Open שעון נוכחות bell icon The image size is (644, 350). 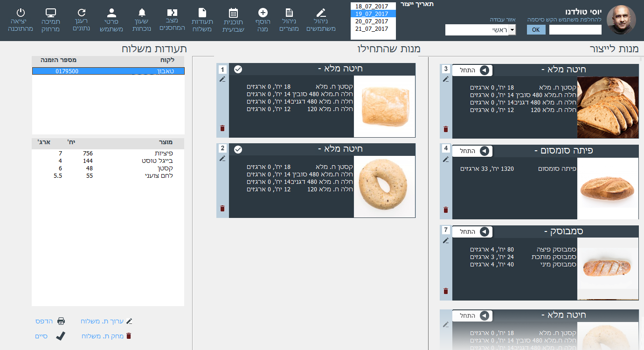[x=142, y=13]
